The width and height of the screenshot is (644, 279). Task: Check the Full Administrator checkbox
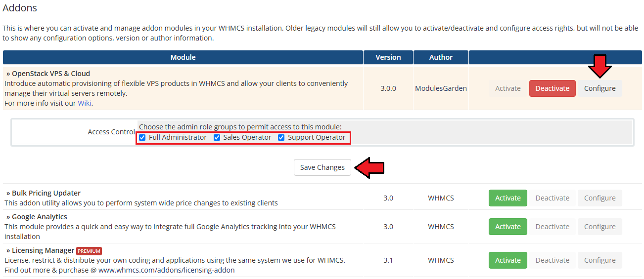click(142, 138)
